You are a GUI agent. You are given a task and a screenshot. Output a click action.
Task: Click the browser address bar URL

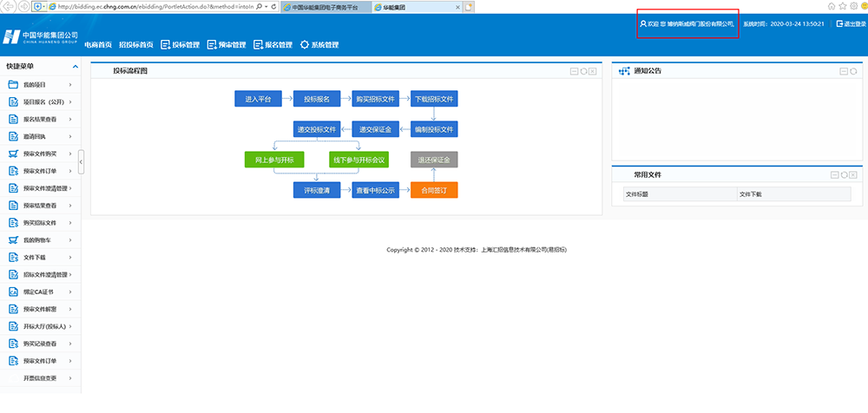156,7
